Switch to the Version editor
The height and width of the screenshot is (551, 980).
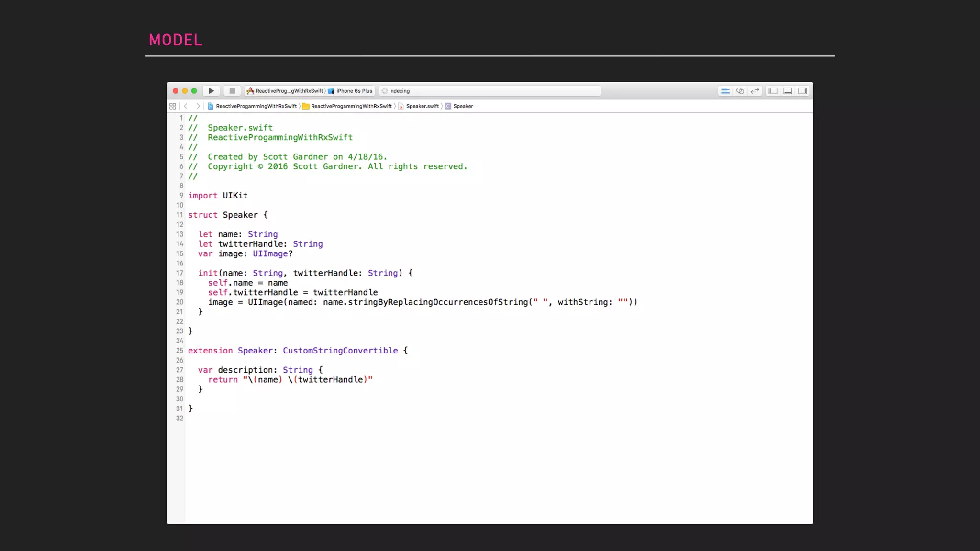pyautogui.click(x=755, y=91)
